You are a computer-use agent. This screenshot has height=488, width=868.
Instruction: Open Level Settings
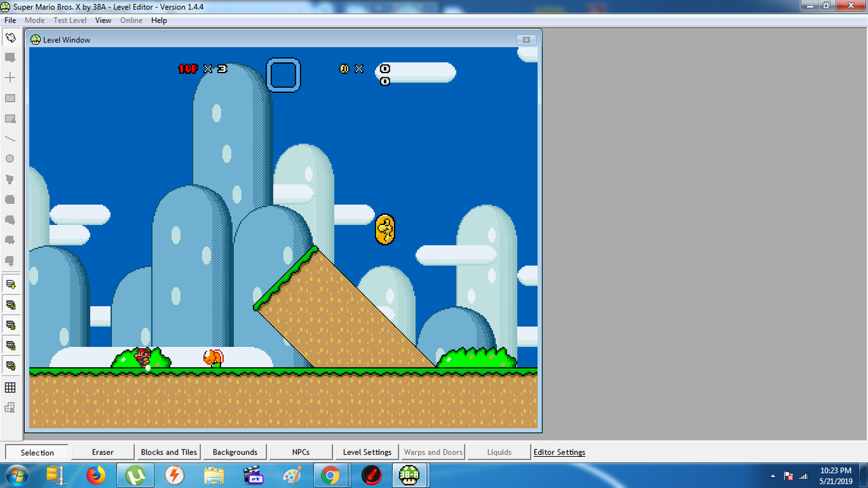(367, 452)
